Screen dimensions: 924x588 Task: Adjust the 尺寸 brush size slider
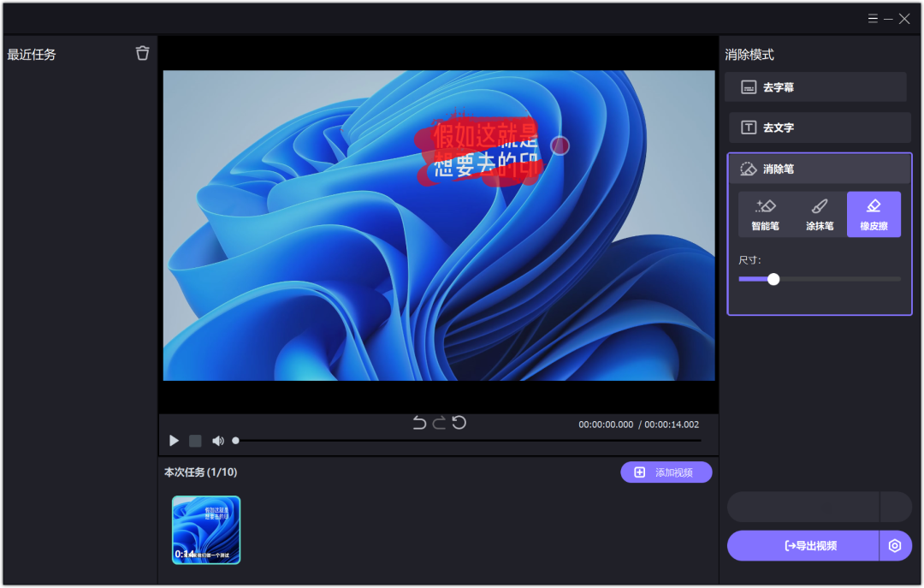(819, 279)
